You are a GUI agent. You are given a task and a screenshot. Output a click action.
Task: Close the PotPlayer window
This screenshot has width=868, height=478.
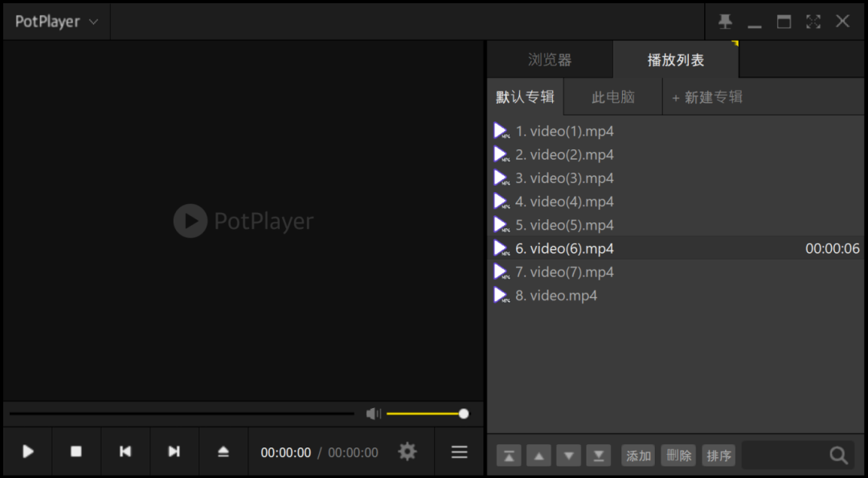(842, 22)
